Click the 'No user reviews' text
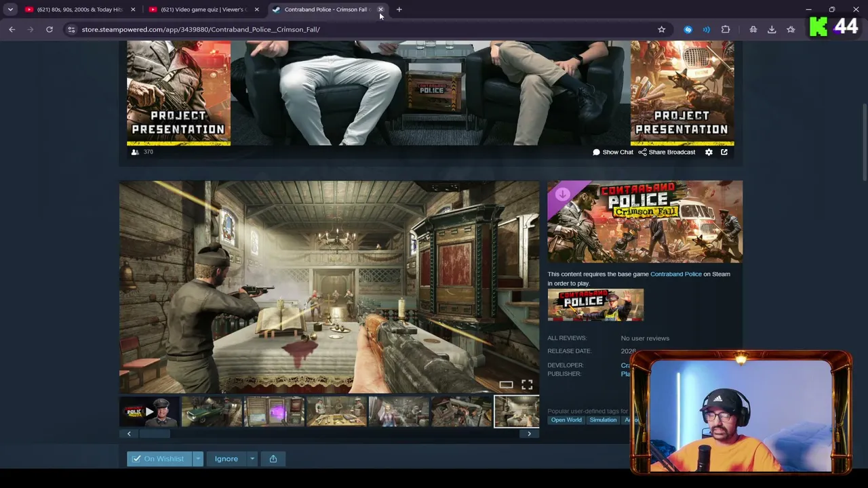The width and height of the screenshot is (868, 488). (x=645, y=338)
